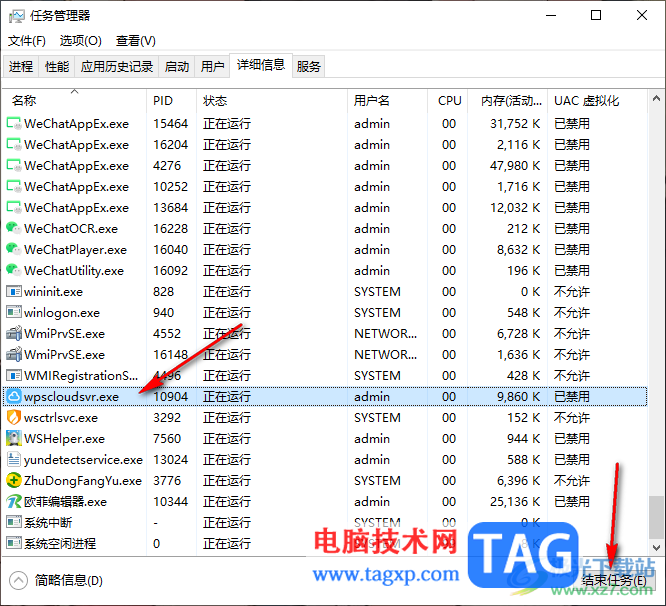Sort by the 用户名 column header
This screenshot has height=606, width=666.
point(387,101)
